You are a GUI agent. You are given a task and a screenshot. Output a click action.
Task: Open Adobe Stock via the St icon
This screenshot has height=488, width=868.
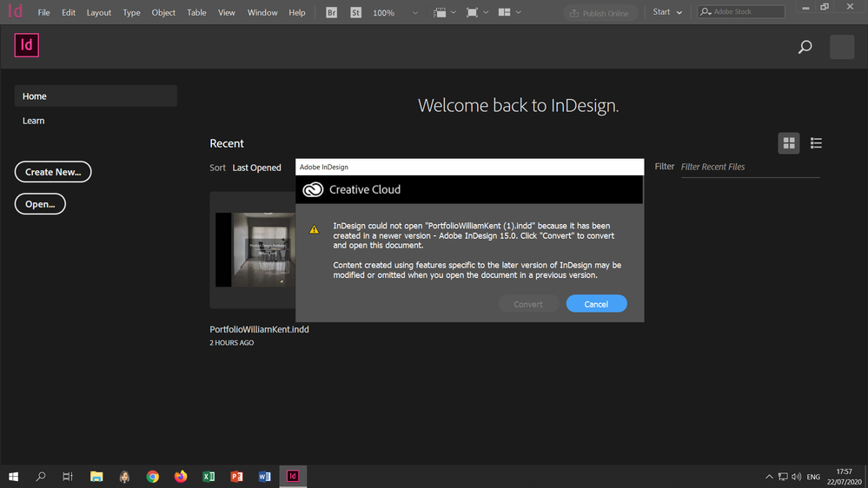coord(355,12)
